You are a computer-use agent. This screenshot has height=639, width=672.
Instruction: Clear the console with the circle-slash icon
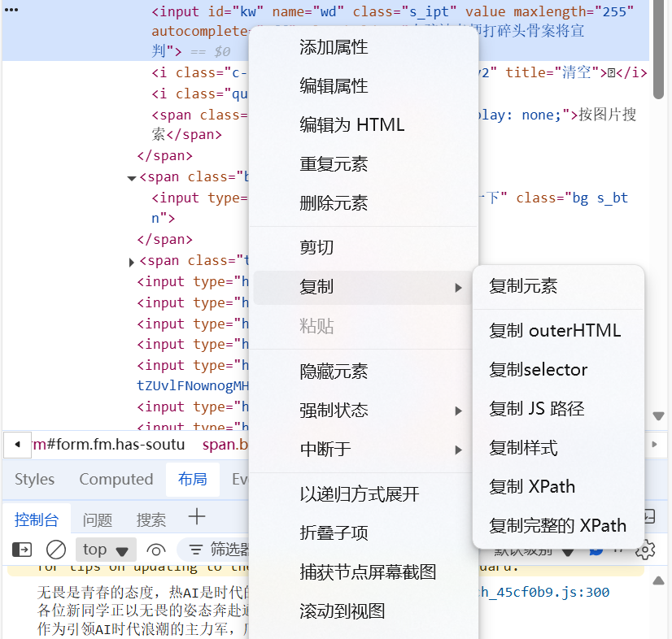(56, 550)
